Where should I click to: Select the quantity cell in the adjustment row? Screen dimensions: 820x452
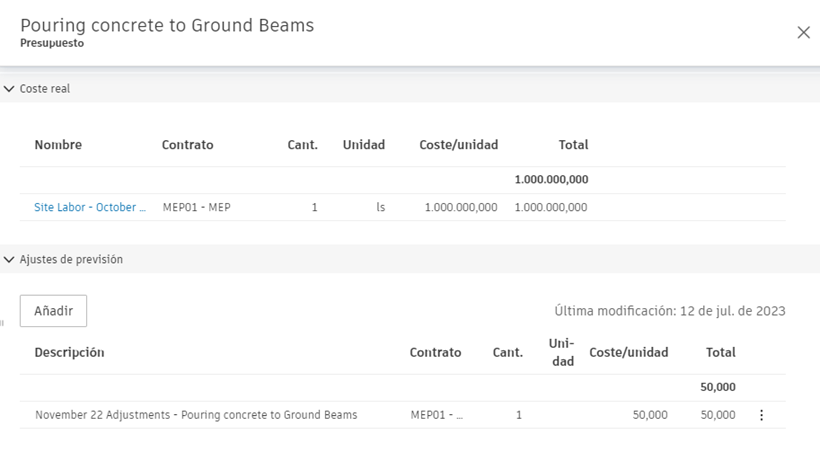(518, 415)
